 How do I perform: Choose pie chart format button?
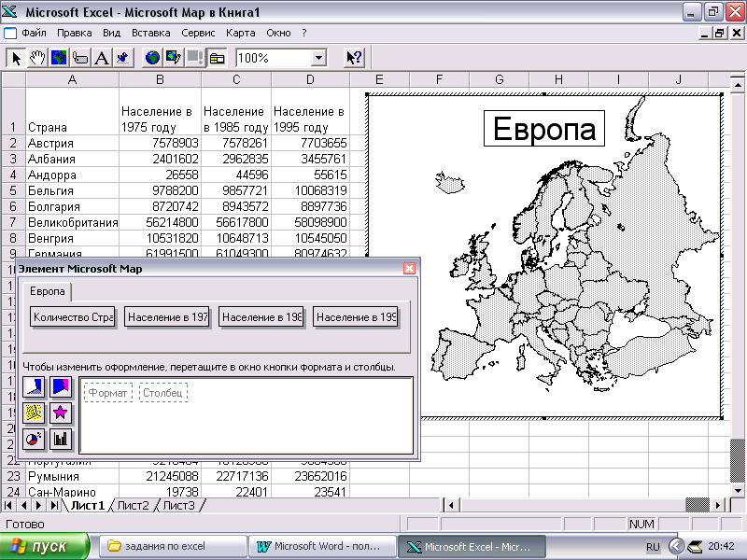click(34, 439)
